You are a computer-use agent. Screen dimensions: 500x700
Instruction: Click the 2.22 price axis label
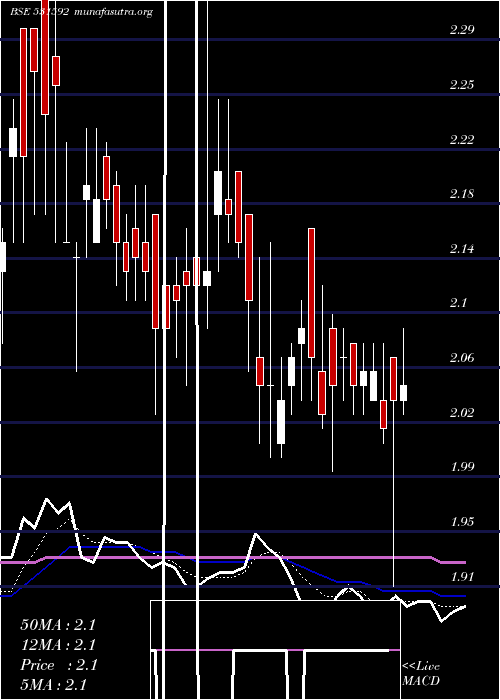[462, 140]
